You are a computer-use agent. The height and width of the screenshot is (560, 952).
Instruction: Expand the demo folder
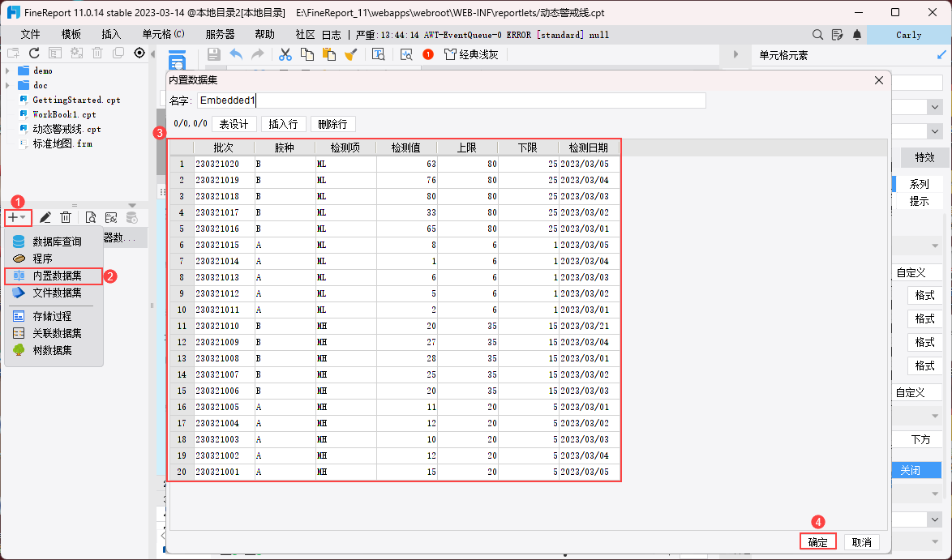click(8, 71)
